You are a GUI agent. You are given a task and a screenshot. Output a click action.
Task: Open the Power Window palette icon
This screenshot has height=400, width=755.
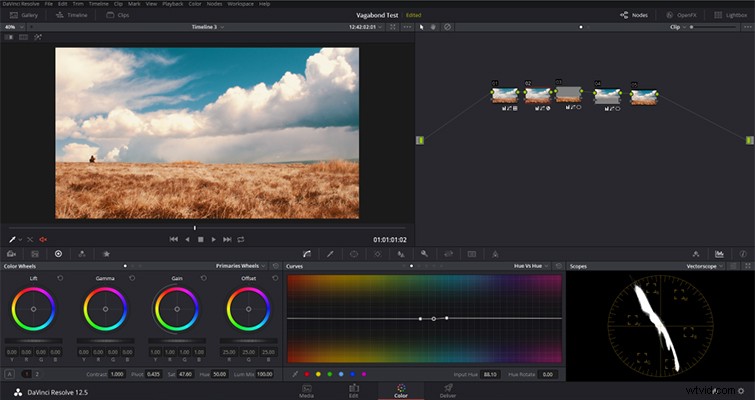354,254
